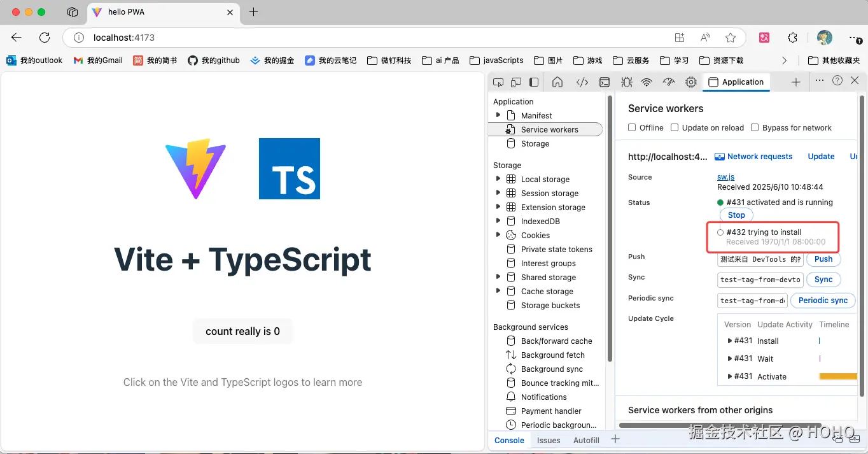Open the split screen icon in address bar

coord(680,38)
